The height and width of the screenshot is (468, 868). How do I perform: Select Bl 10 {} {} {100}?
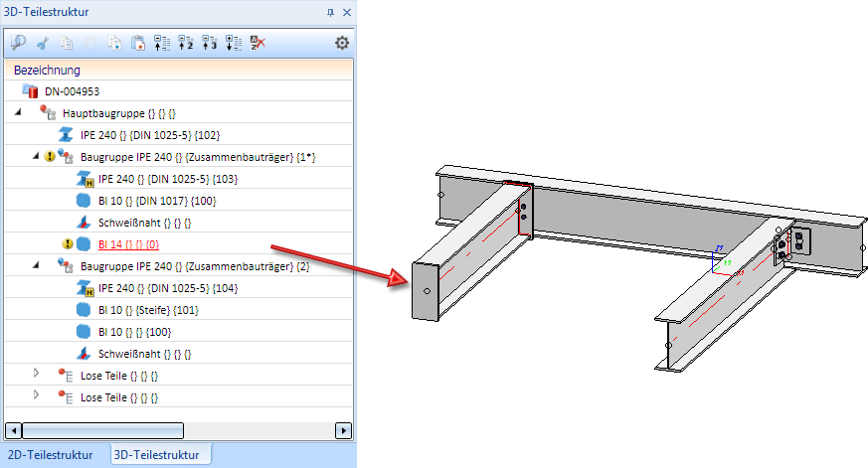click(134, 332)
